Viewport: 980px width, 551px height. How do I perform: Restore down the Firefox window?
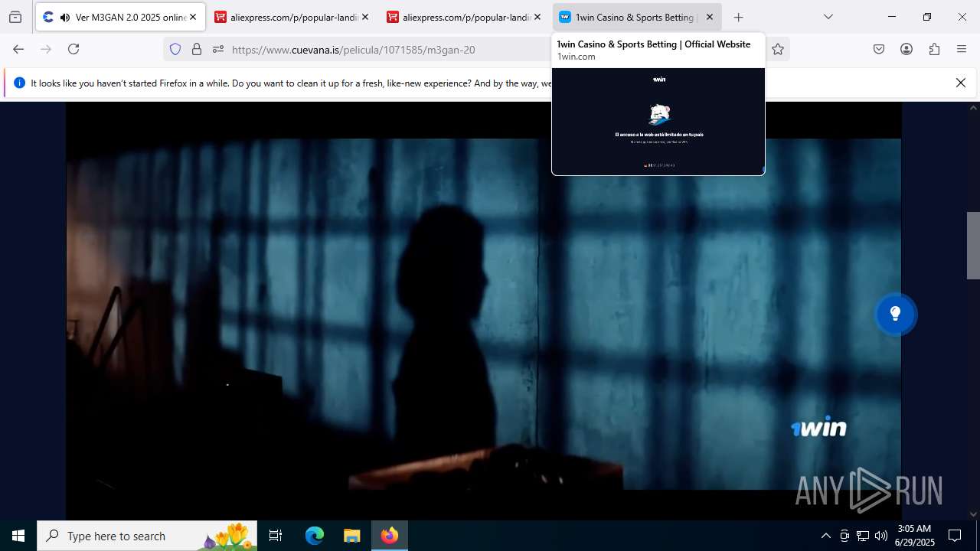click(x=927, y=17)
